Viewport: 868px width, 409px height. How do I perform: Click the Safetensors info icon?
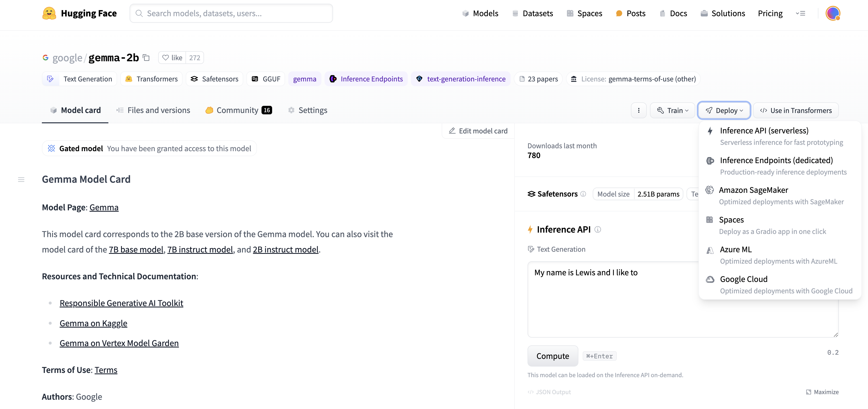[x=583, y=194]
